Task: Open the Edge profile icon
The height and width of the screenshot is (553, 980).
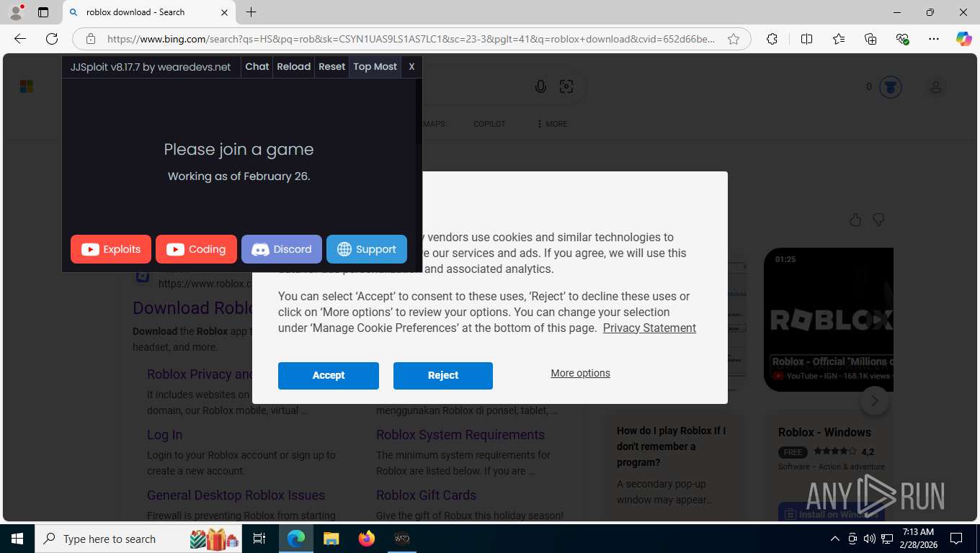Action: [x=16, y=12]
